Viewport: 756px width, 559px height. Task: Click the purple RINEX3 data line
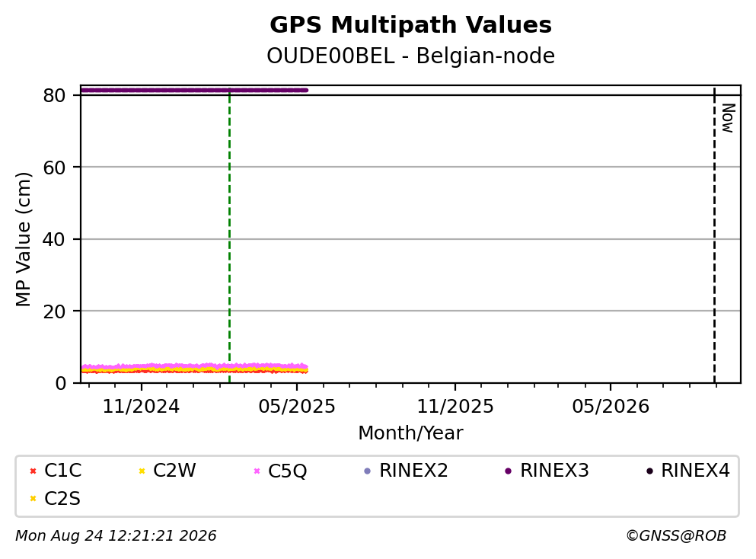pos(194,90)
